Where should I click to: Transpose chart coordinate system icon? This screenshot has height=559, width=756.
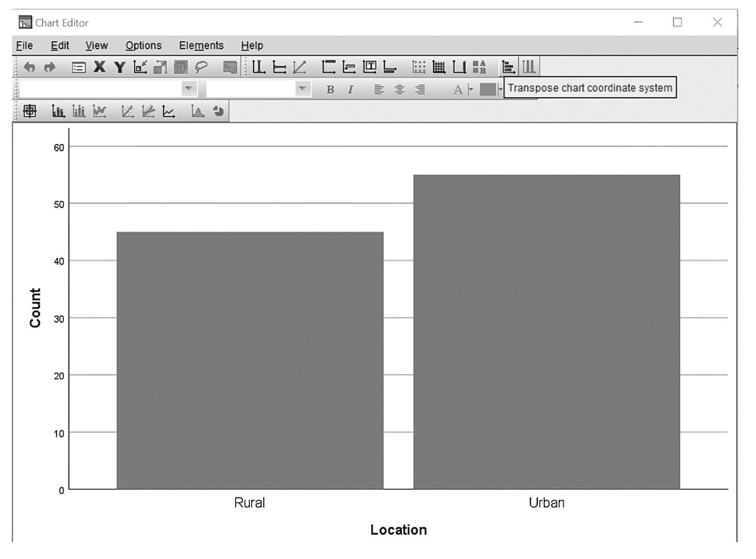pos(508,67)
